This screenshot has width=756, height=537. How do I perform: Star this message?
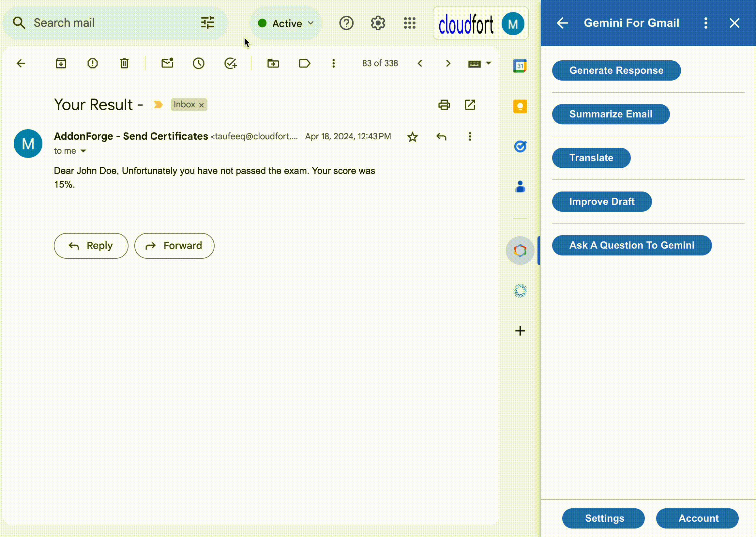[x=413, y=137]
